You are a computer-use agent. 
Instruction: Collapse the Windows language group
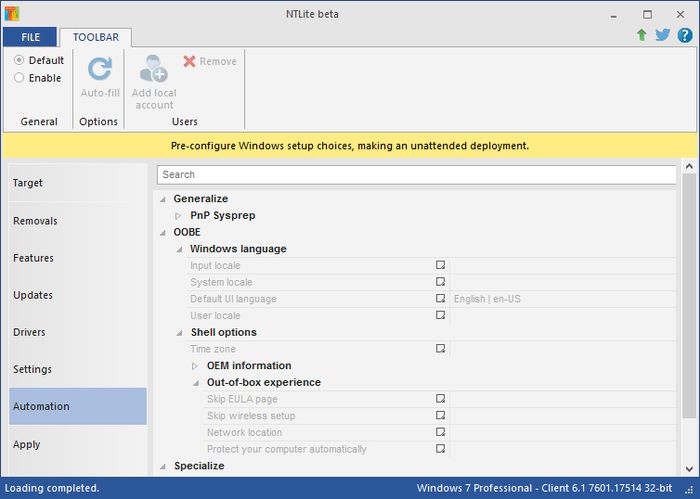(x=178, y=249)
